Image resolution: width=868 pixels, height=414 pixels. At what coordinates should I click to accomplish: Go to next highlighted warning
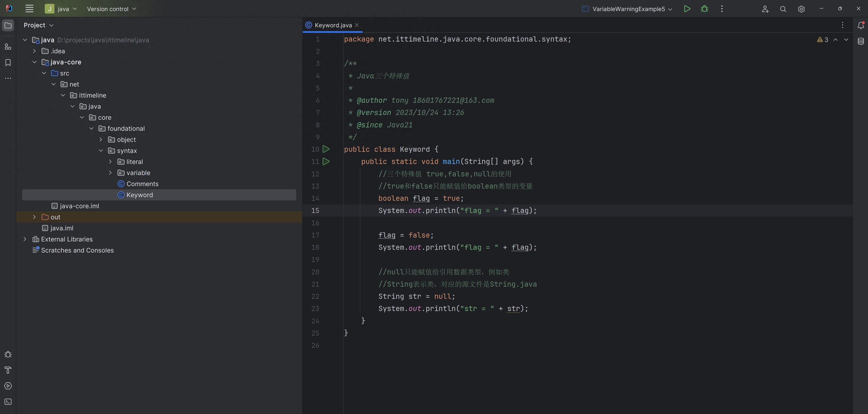click(846, 40)
